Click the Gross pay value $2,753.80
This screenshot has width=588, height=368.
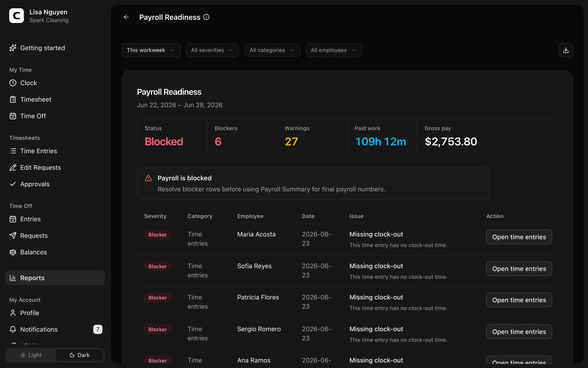[x=451, y=142]
